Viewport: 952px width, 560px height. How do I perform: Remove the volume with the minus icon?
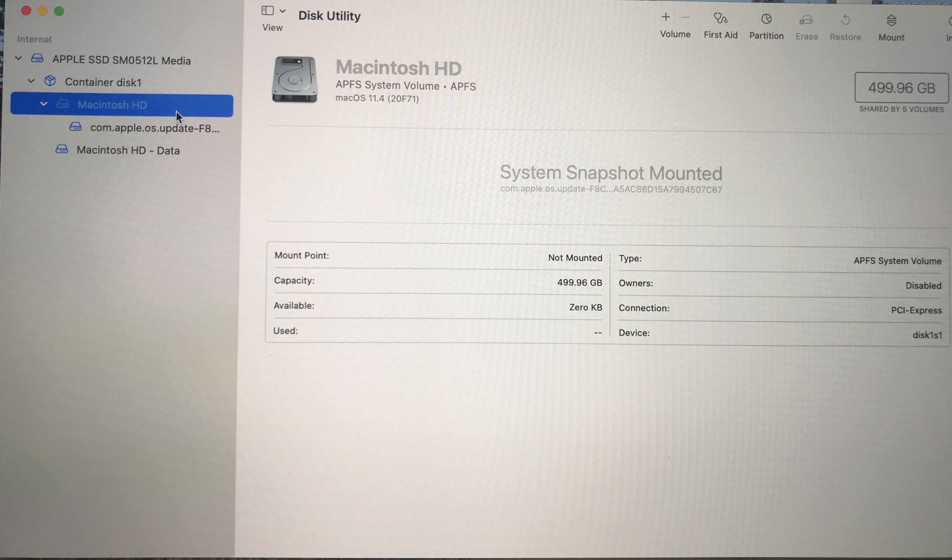pos(685,18)
